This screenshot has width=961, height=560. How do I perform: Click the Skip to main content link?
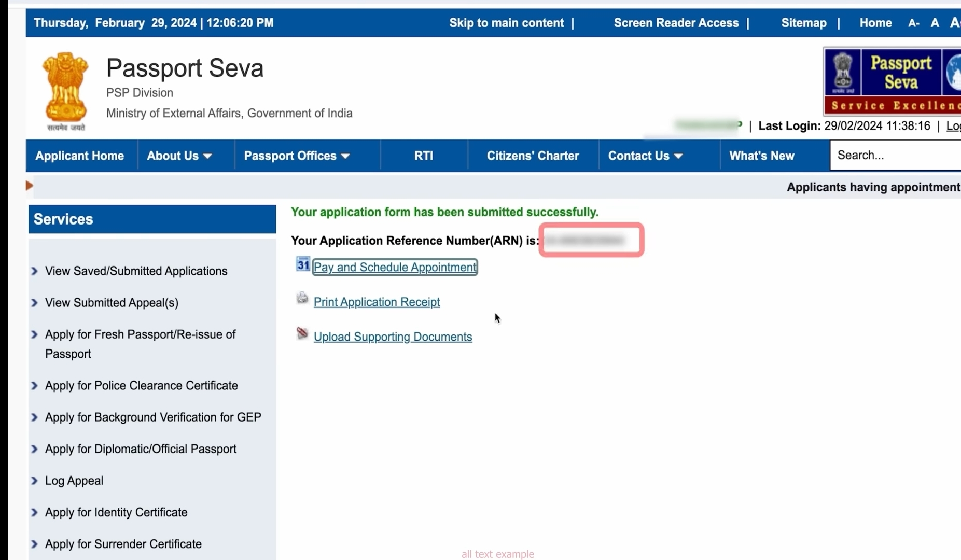click(506, 23)
